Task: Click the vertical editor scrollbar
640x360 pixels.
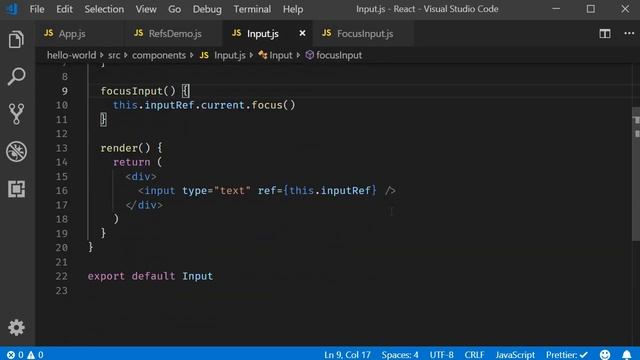Action: point(636,173)
